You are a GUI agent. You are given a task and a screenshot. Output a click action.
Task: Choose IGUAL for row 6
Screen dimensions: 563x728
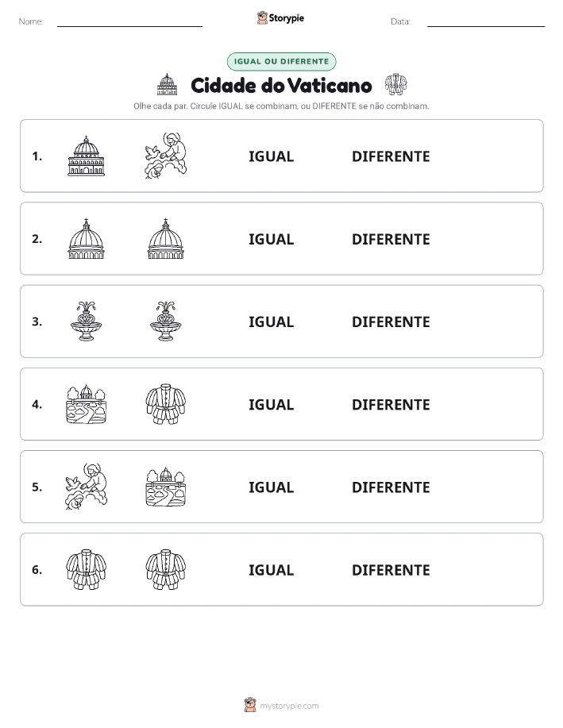(x=272, y=570)
